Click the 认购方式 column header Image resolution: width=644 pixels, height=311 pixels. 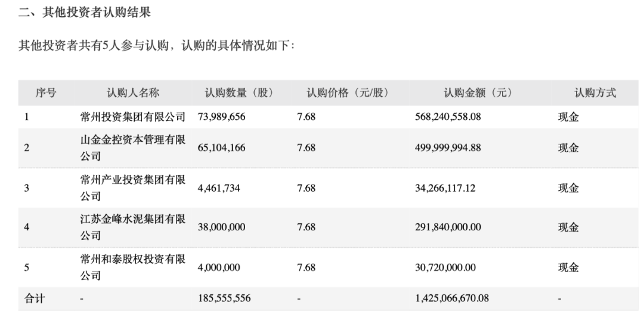coord(595,93)
